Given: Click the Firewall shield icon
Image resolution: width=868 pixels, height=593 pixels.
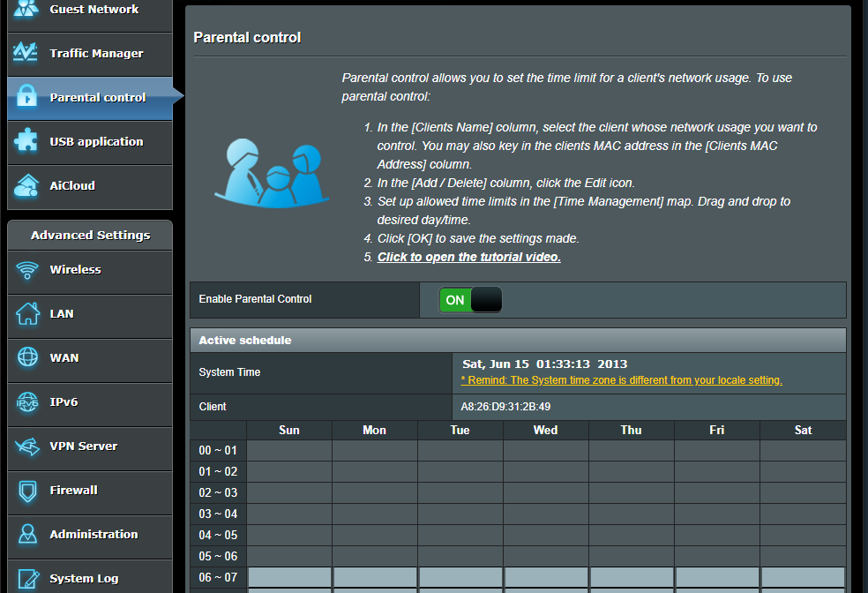Looking at the screenshot, I should 27,490.
